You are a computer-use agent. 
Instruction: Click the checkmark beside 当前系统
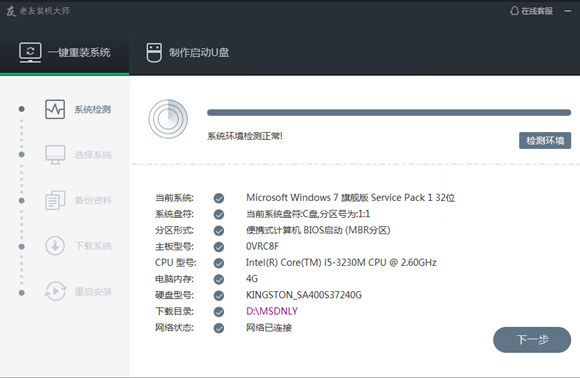(219, 198)
